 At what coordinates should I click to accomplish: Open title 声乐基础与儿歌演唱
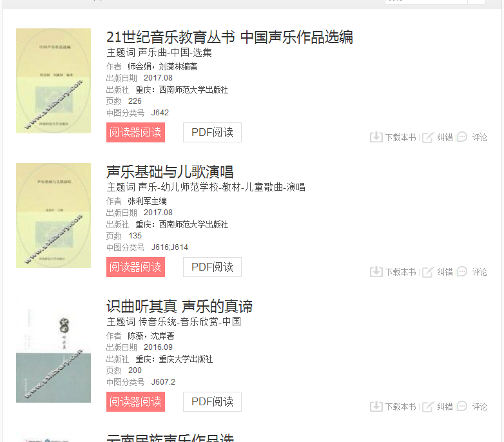pos(170,171)
